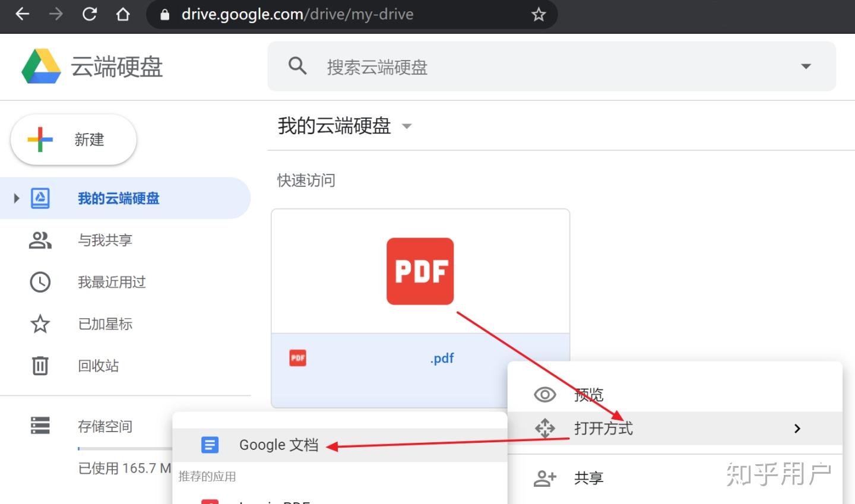The image size is (855, 504).
Task: Click the 与我共享 people icon
Action: click(40, 240)
